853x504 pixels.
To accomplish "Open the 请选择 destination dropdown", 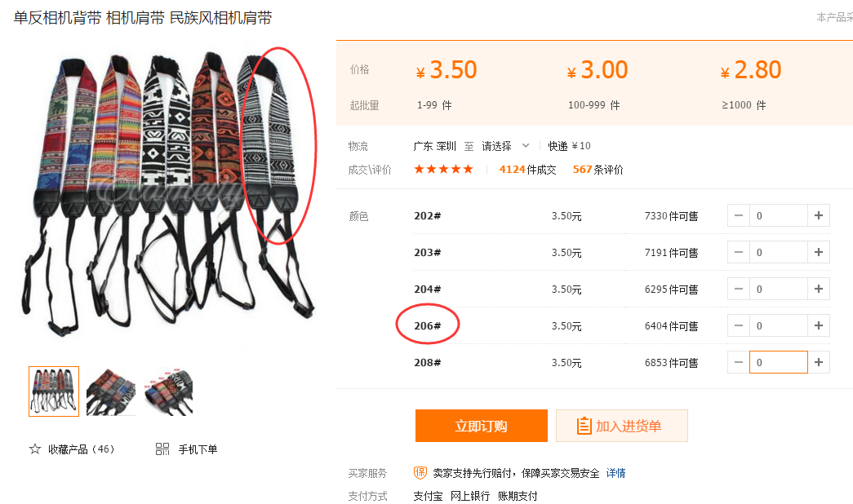I will tap(505, 146).
